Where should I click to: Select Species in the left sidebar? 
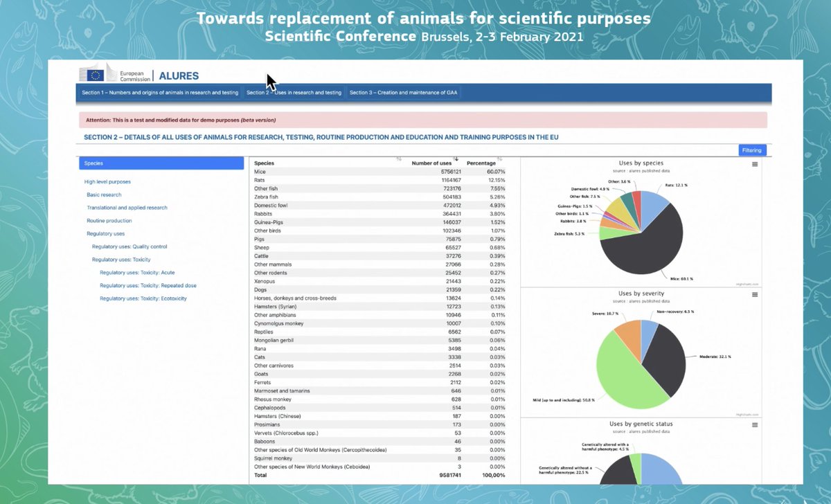[93, 163]
